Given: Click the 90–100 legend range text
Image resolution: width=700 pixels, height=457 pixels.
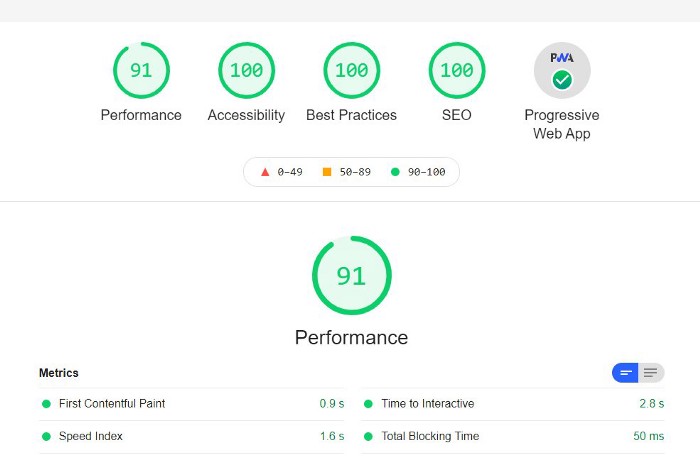Looking at the screenshot, I should click(x=426, y=172).
